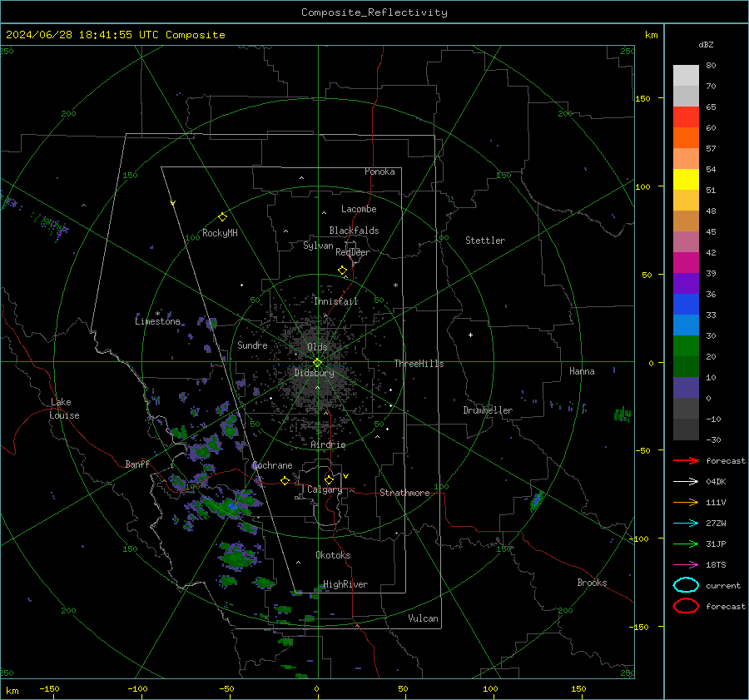Click the yellow diamond marker beside RockyMH
This screenshot has height=700, width=749.
point(222,217)
